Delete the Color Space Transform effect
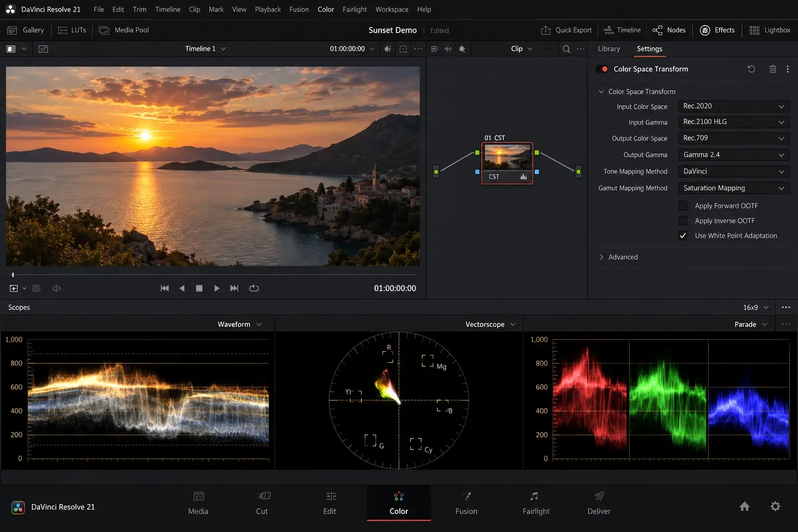The image size is (798, 532). [x=773, y=69]
